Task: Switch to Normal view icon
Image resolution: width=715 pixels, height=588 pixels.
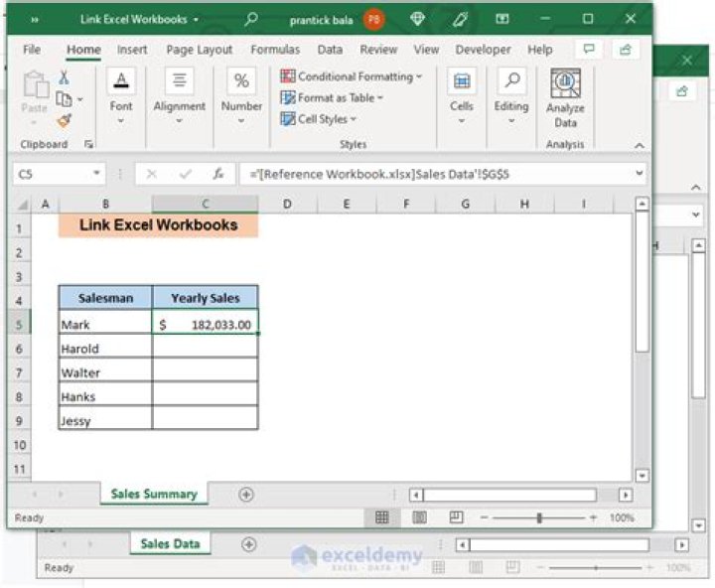Action: pyautogui.click(x=382, y=517)
